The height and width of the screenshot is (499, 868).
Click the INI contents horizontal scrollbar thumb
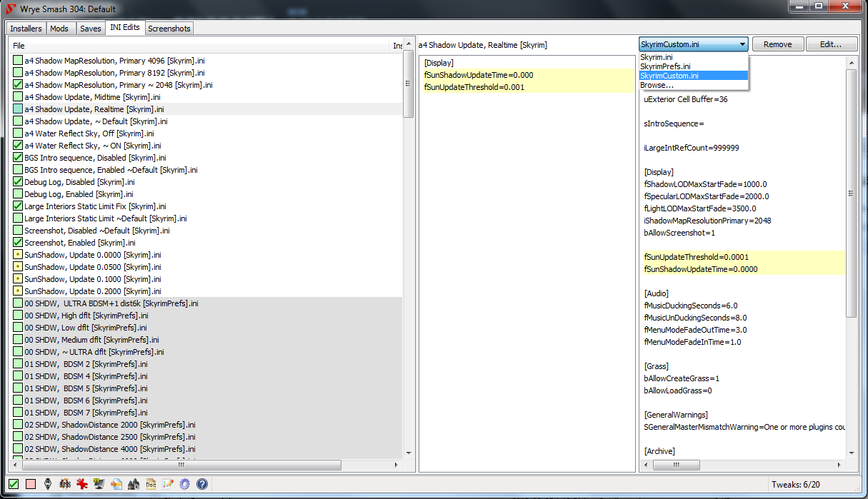pos(677,465)
